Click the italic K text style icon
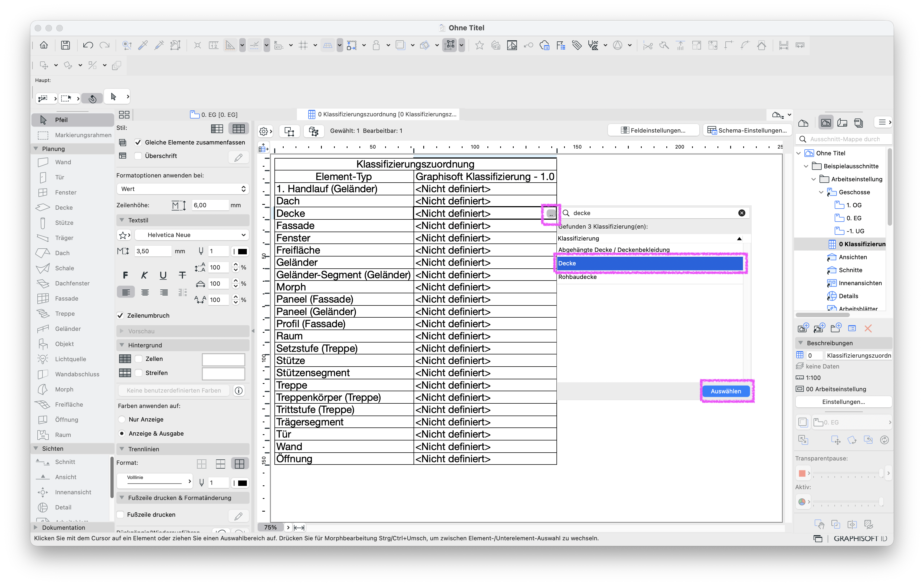The image size is (924, 586). point(144,275)
